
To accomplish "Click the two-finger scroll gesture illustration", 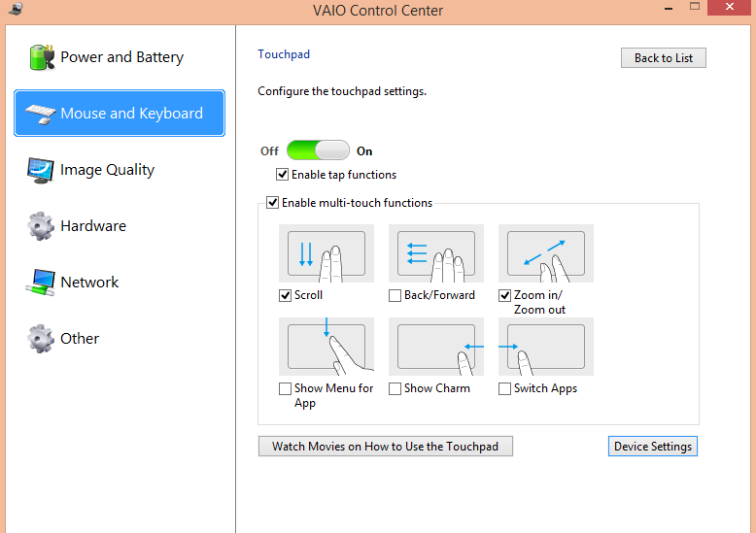I will point(326,253).
